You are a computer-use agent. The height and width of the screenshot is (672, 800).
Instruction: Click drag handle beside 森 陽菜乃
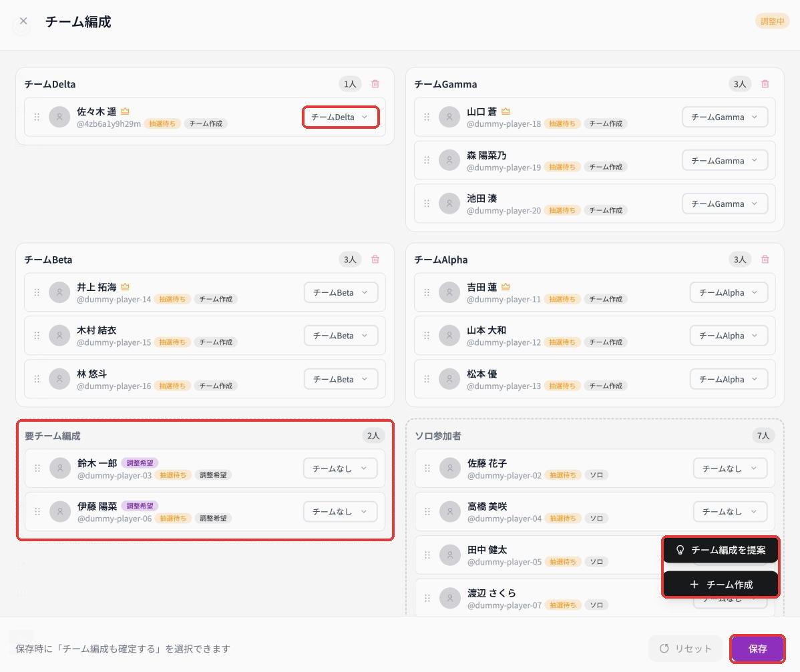427,160
